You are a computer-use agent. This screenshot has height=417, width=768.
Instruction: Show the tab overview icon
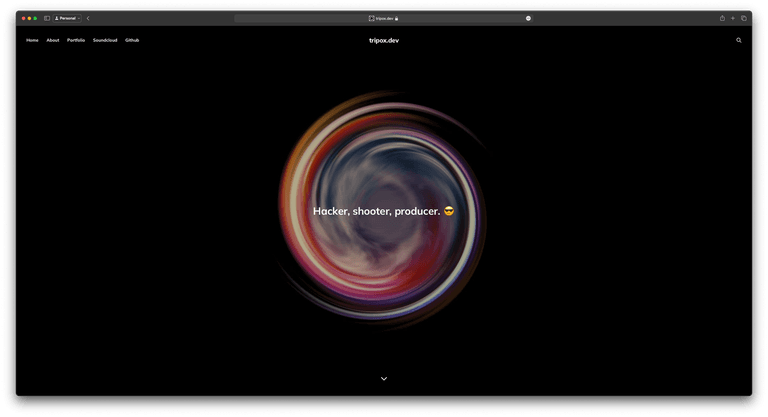744,18
